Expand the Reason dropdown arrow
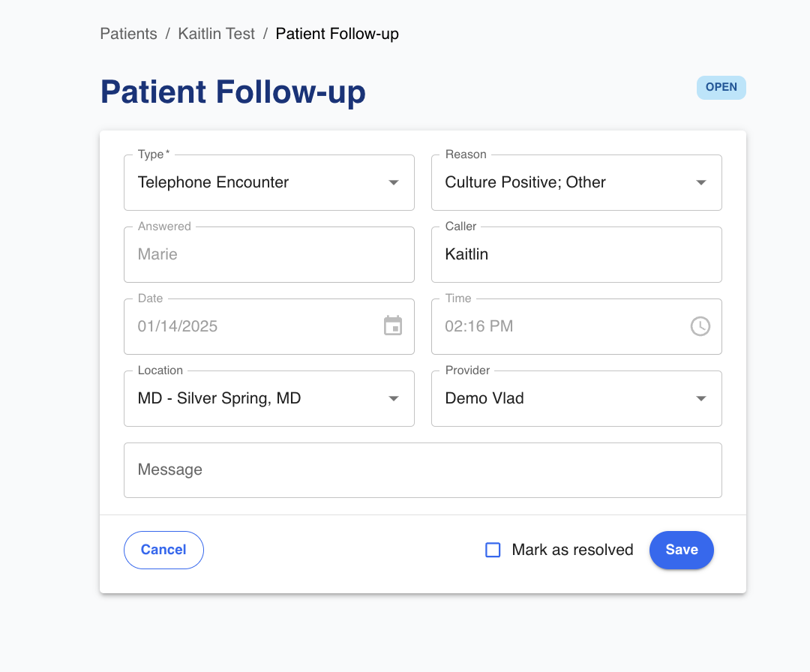Image resolution: width=810 pixels, height=672 pixels. pyautogui.click(x=701, y=182)
